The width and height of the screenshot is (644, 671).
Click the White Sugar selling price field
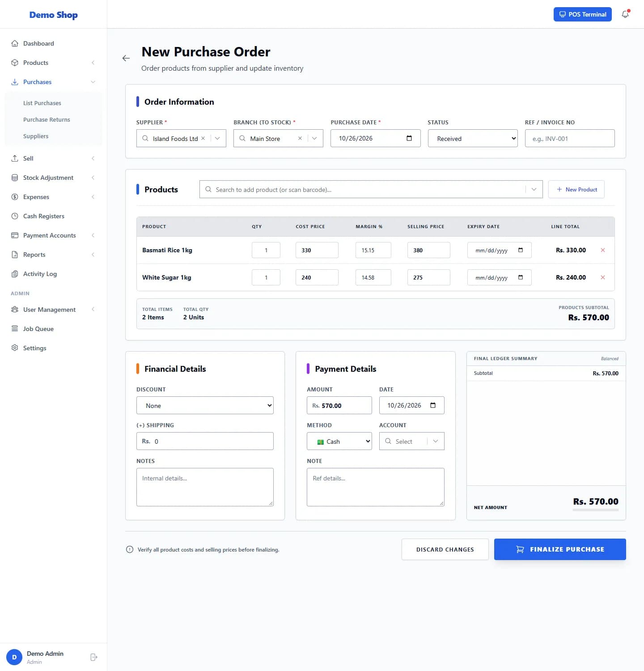coord(428,277)
